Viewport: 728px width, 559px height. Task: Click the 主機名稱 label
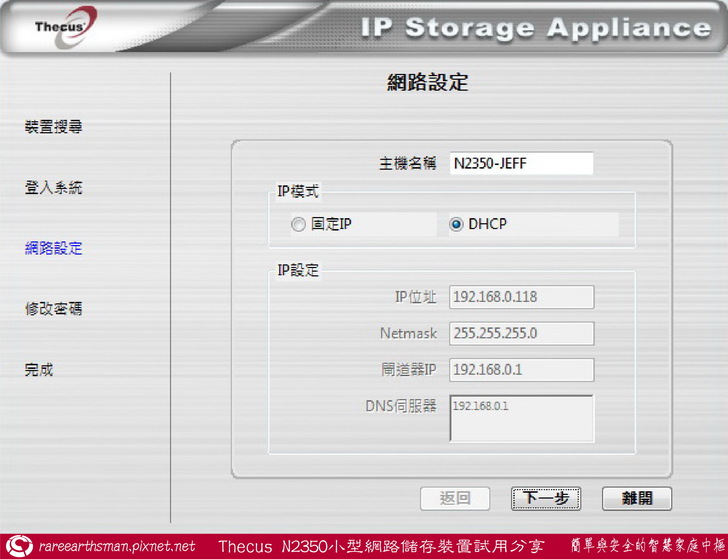point(408,163)
